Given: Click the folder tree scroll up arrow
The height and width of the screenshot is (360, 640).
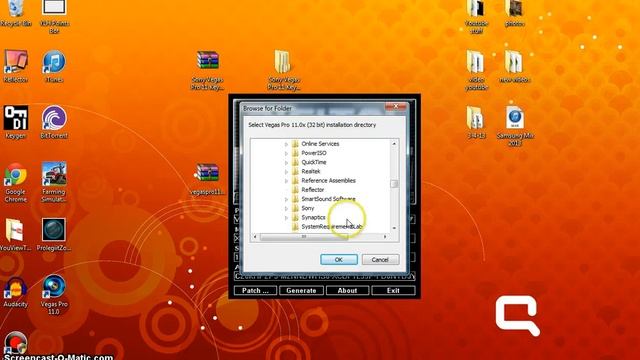Looking at the screenshot, I should point(394,144).
